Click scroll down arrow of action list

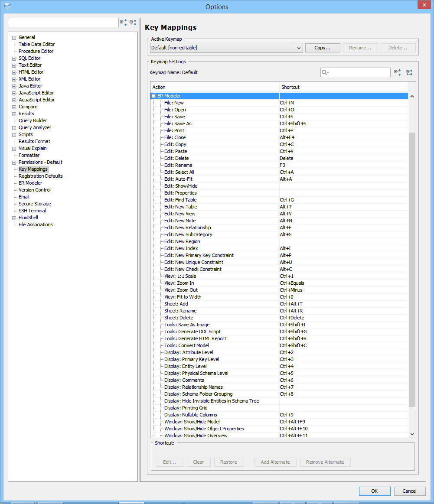pos(412,434)
